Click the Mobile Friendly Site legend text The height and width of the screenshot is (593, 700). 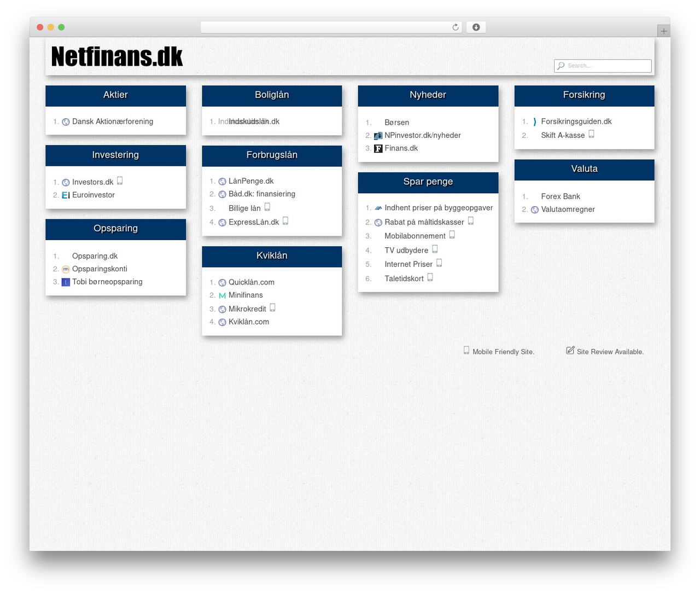pyautogui.click(x=503, y=352)
